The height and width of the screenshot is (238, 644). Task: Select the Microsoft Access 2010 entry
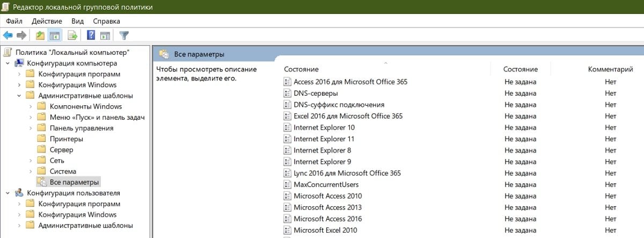pyautogui.click(x=328, y=196)
